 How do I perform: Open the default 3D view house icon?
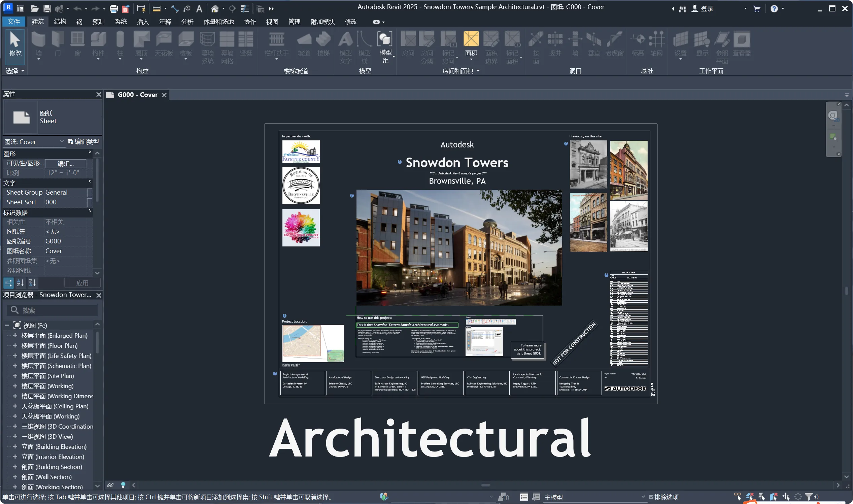(215, 9)
